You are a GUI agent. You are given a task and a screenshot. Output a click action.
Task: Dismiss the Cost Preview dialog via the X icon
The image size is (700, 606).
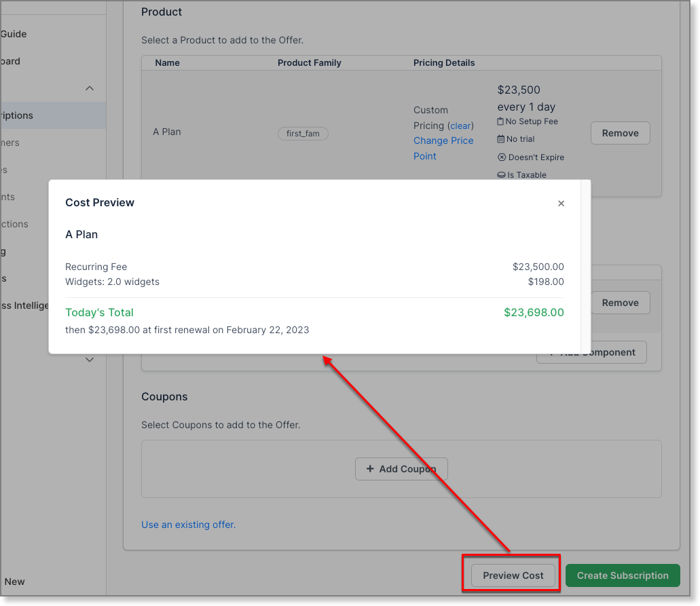click(x=561, y=203)
